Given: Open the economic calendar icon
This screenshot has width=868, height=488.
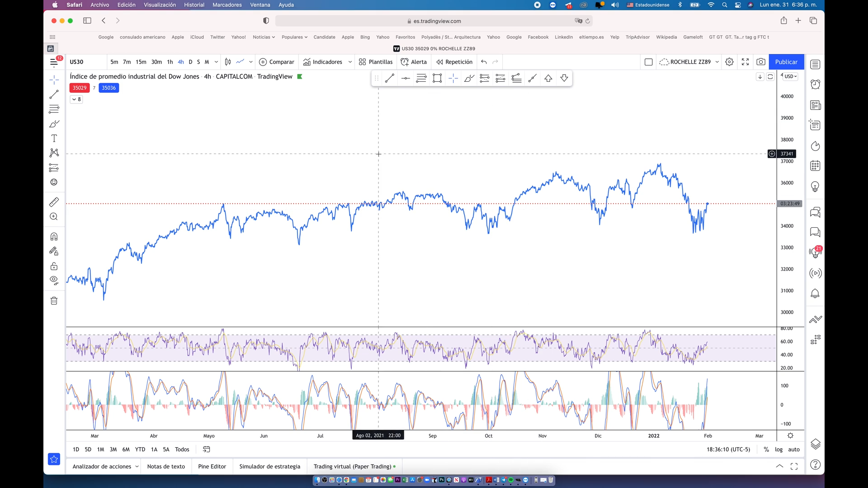Looking at the screenshot, I should coord(815,166).
